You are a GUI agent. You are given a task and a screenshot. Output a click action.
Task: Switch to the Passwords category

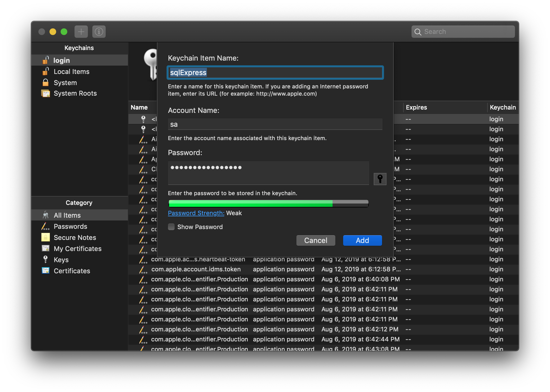(70, 226)
